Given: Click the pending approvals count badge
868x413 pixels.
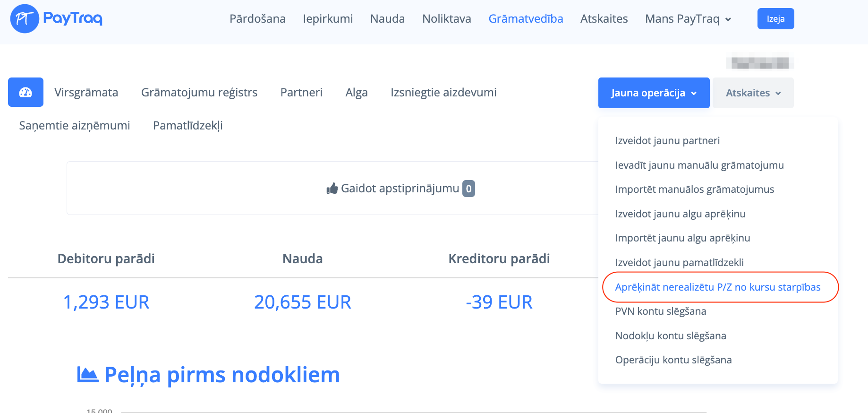Looking at the screenshot, I should coord(468,189).
